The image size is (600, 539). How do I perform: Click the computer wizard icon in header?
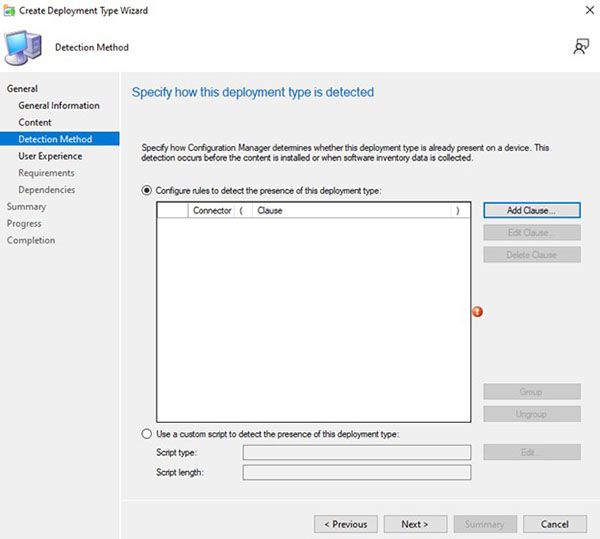tap(23, 47)
